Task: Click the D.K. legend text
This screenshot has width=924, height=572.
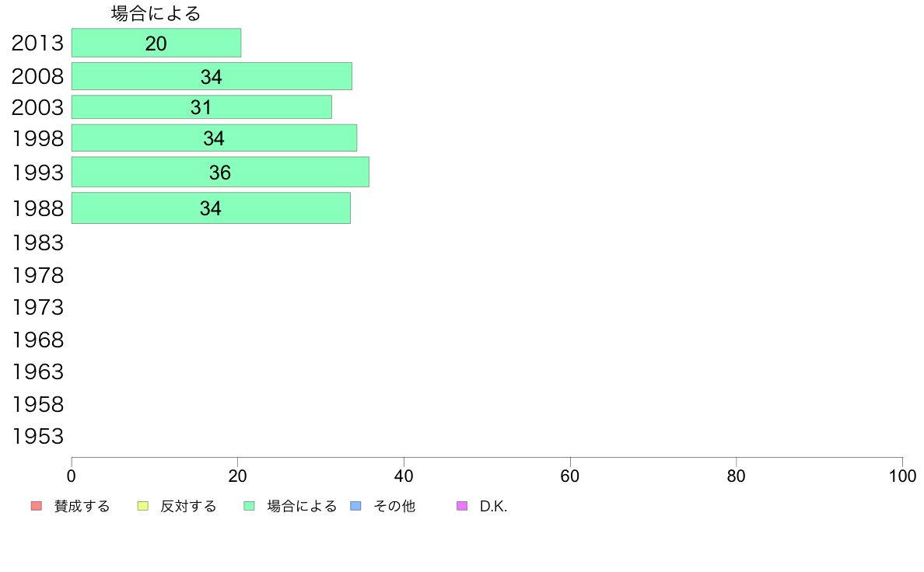Action: [493, 506]
